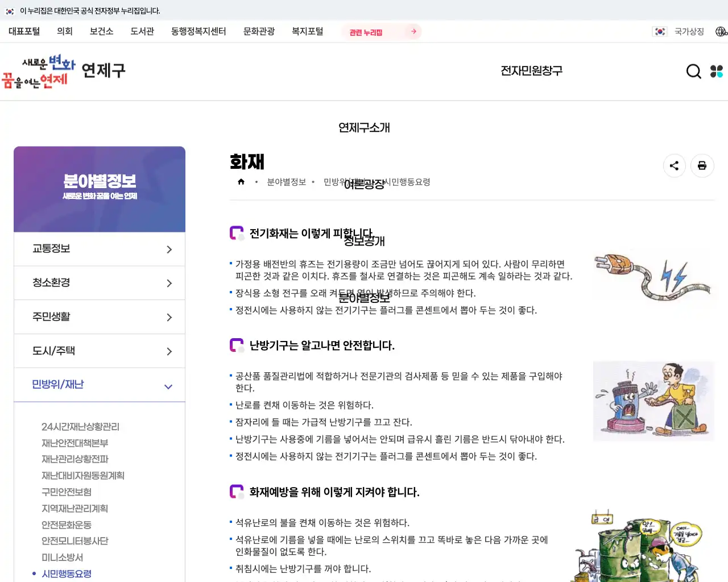Viewport: 728px width, 582px height.
Task: Open the all-menu grid icon top right
Action: pos(717,72)
